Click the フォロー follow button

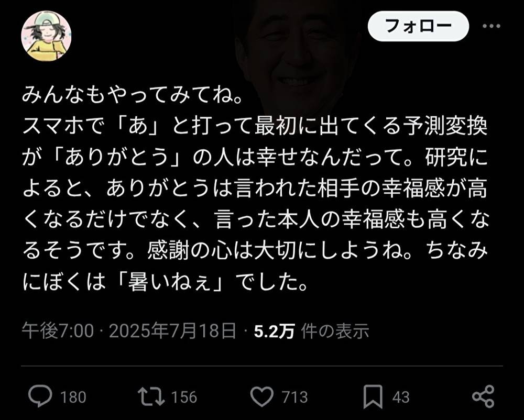[418, 26]
